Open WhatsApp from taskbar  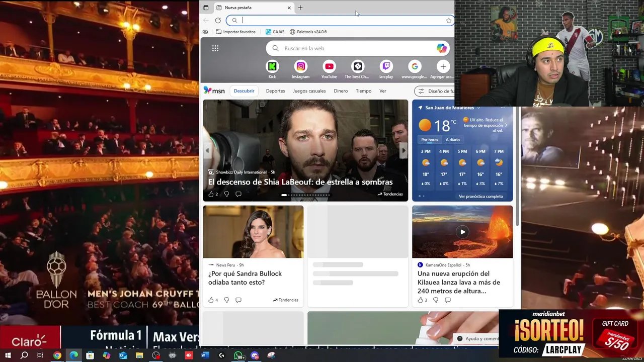239,356
